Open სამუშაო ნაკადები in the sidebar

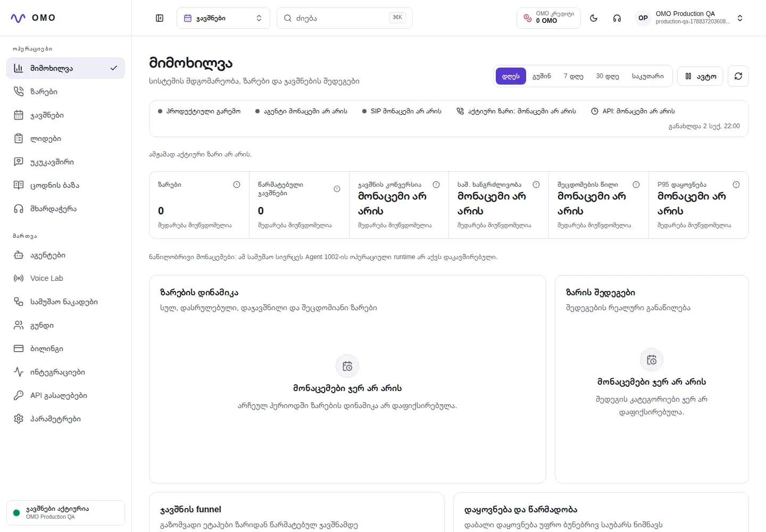pos(66,302)
